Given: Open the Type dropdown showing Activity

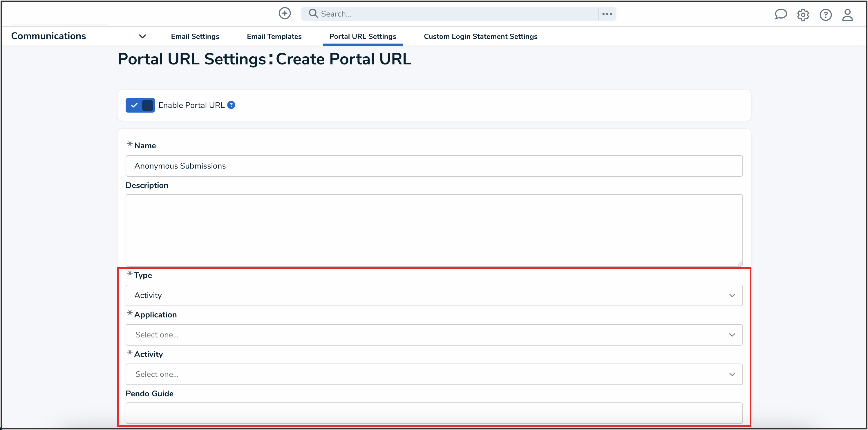Looking at the screenshot, I should coord(433,295).
